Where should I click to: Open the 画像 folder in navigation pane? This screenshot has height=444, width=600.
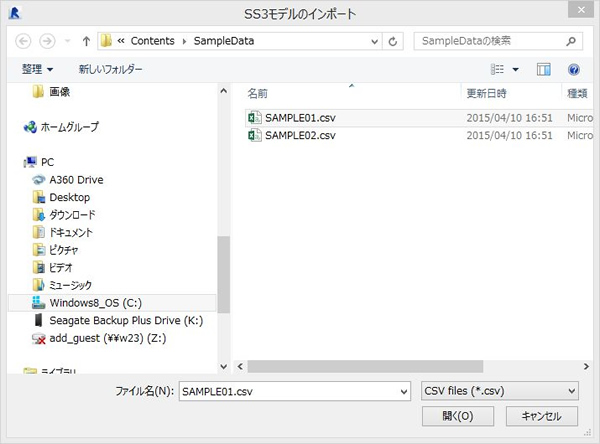pos(51,92)
